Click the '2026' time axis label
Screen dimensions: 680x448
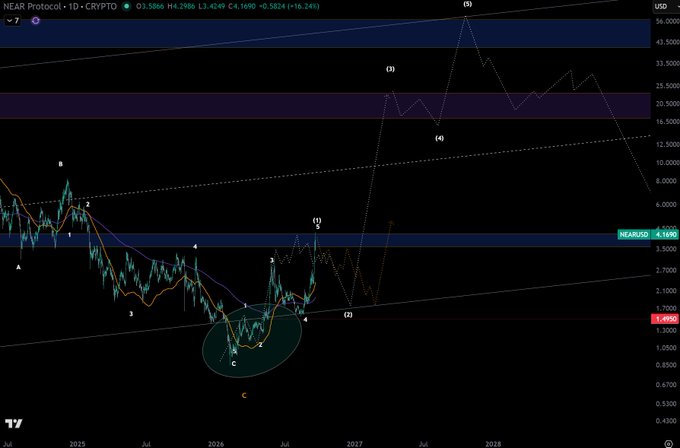tap(216, 444)
